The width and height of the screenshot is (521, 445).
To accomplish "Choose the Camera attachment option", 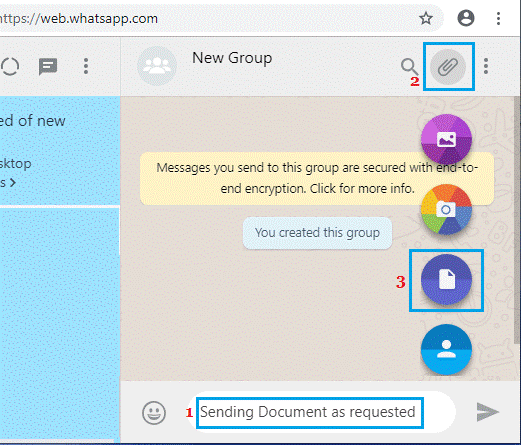I will 446,209.
